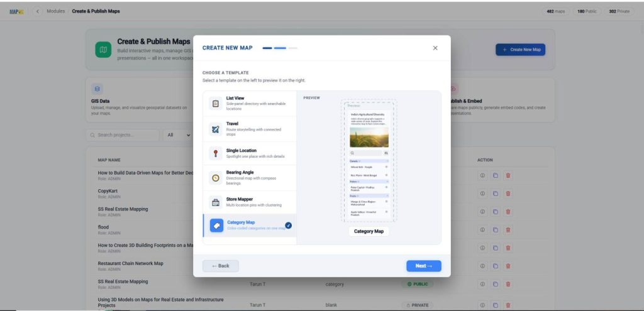Click the PUBLIC status badge
The image size is (644, 311).
pyautogui.click(x=418, y=284)
